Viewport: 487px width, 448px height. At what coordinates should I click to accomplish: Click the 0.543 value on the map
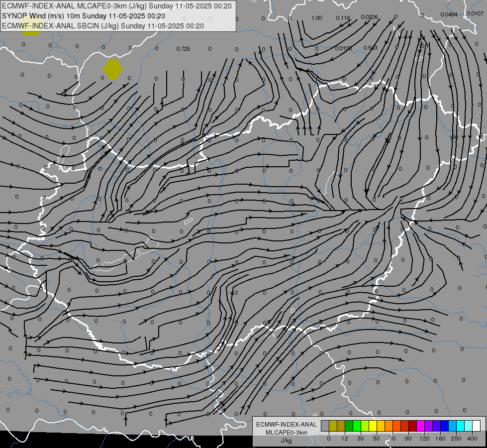tap(370, 48)
